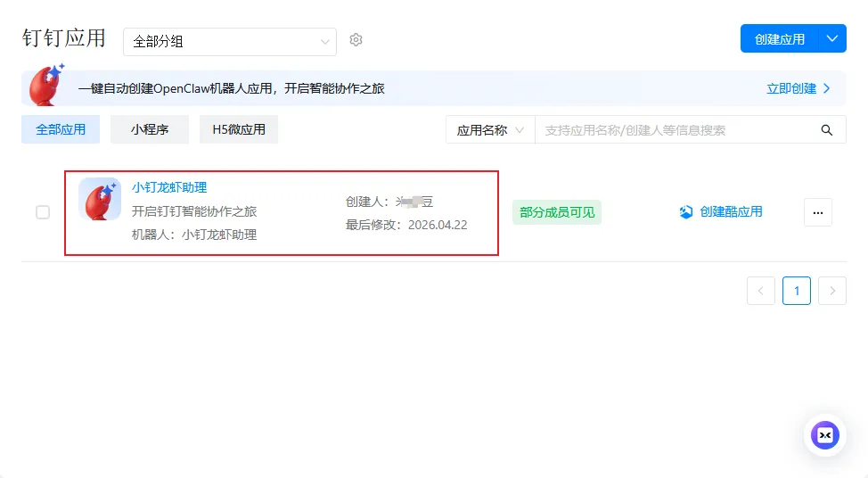The height and width of the screenshot is (478, 868).
Task: Click the 立即创建 link
Action: click(798, 88)
